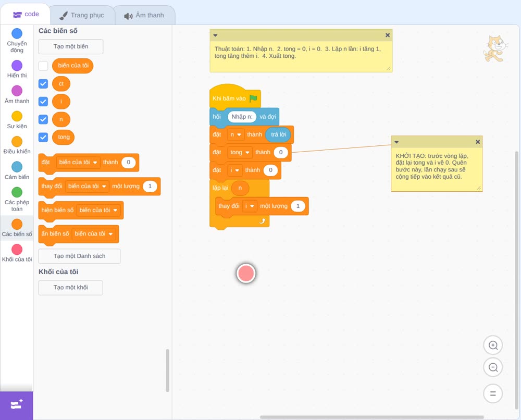Collapse the KHỞI TẠO comment with its arrow
Image resolution: width=521 pixels, height=420 pixels.
(x=396, y=142)
